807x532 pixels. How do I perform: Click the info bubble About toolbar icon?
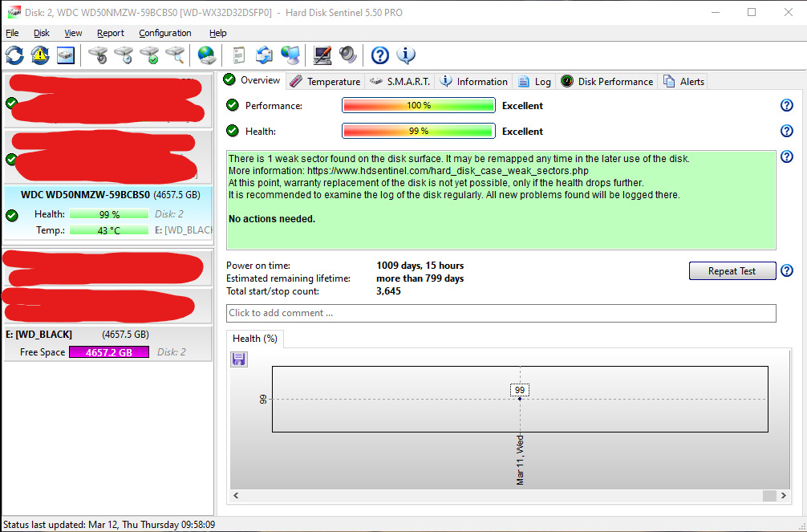406,55
